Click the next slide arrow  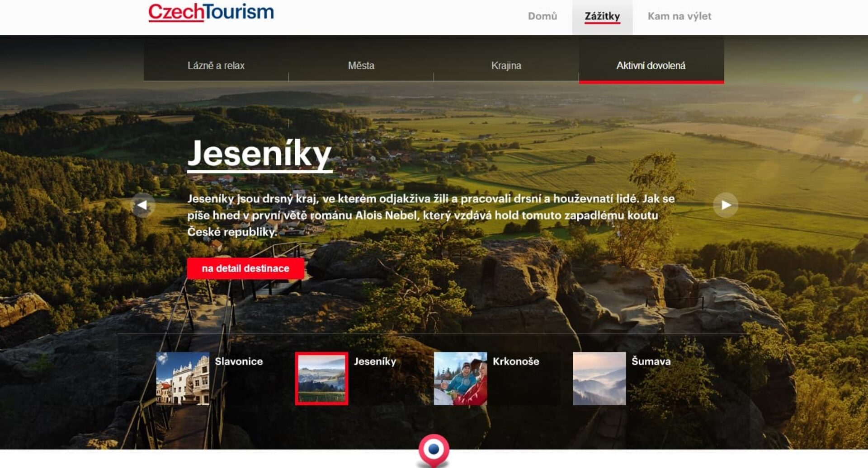pos(725,205)
